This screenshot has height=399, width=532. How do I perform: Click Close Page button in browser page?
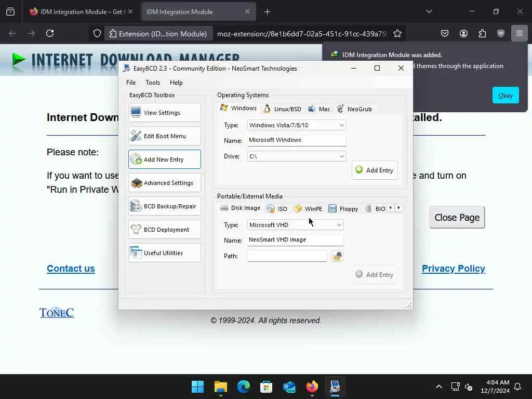[x=457, y=218]
